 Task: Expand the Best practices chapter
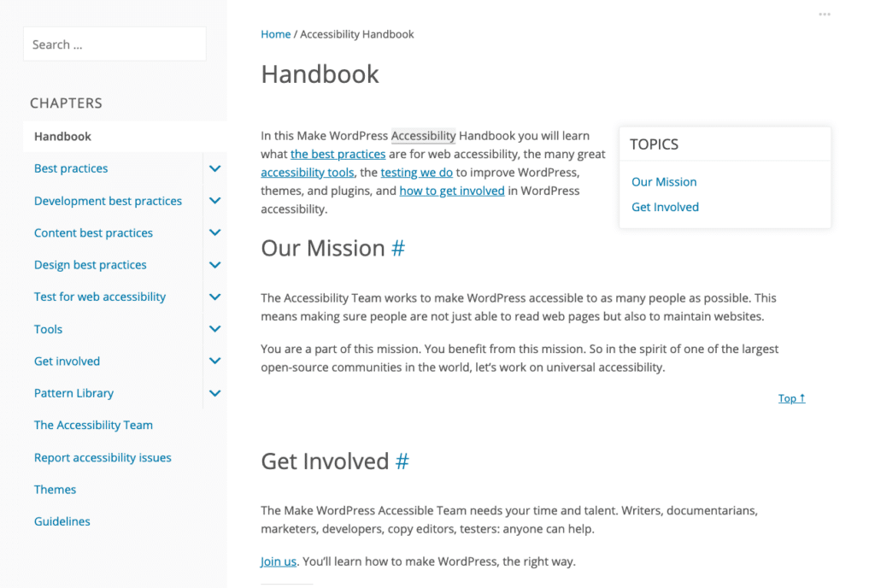[x=214, y=168]
